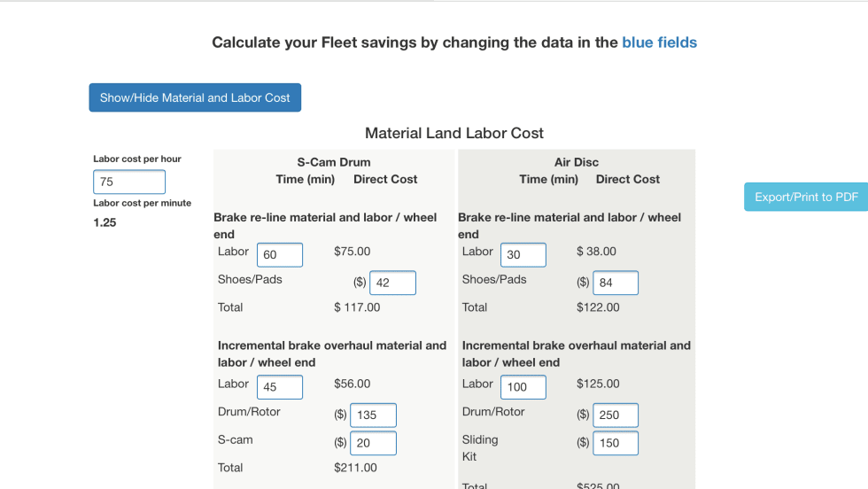Focus the Labor cost per hour field
The height and width of the screenshot is (489, 868).
pyautogui.click(x=129, y=182)
